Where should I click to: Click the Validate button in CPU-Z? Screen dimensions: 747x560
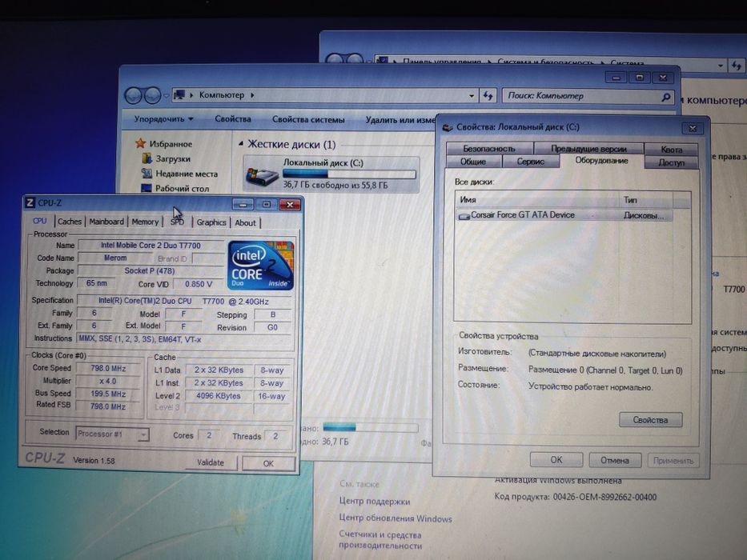[x=210, y=462]
